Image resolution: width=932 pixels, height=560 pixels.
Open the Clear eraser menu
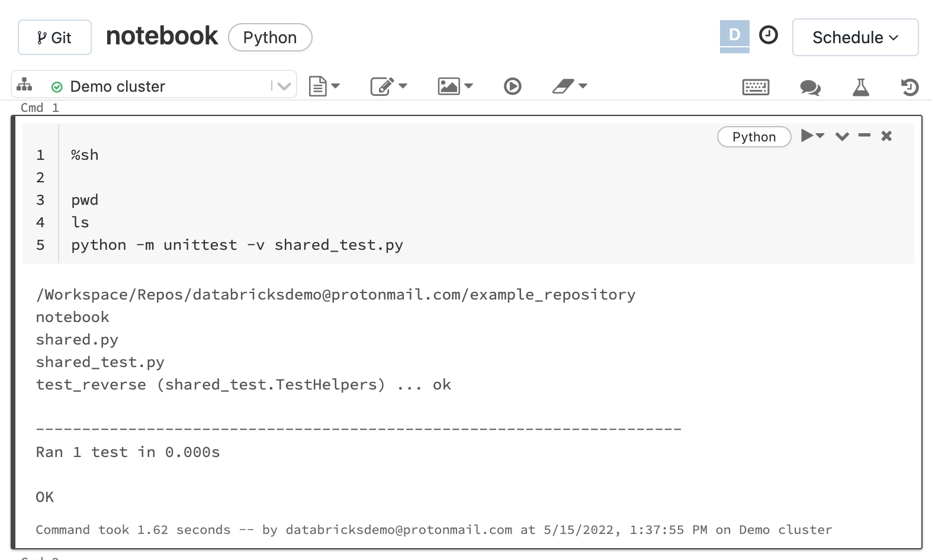569,86
